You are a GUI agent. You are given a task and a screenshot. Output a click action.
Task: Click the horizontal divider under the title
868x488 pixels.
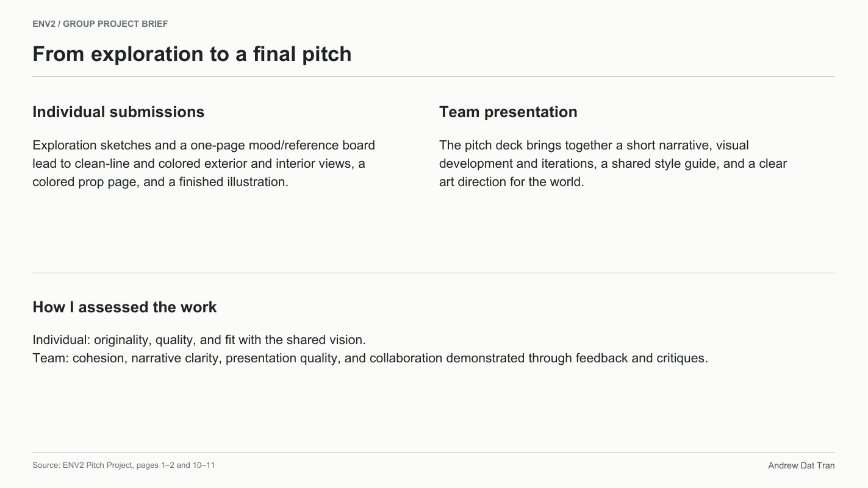tap(434, 77)
